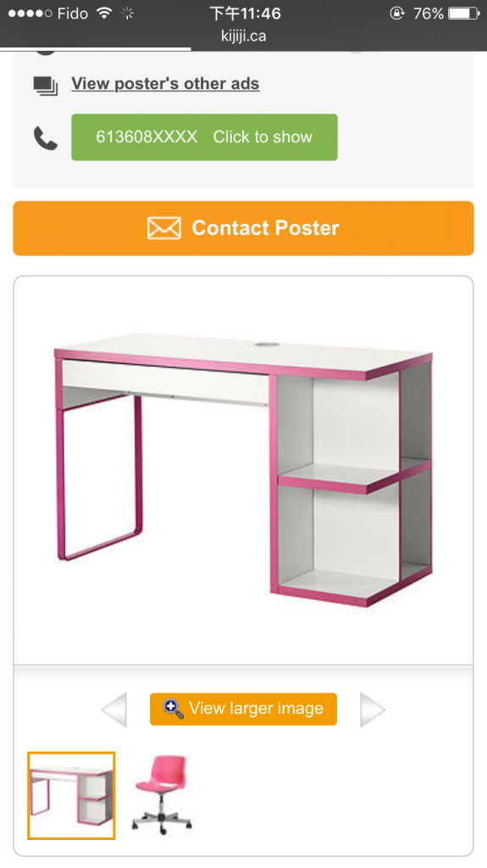Click the View larger image button
The height and width of the screenshot is (868, 487).
click(244, 709)
